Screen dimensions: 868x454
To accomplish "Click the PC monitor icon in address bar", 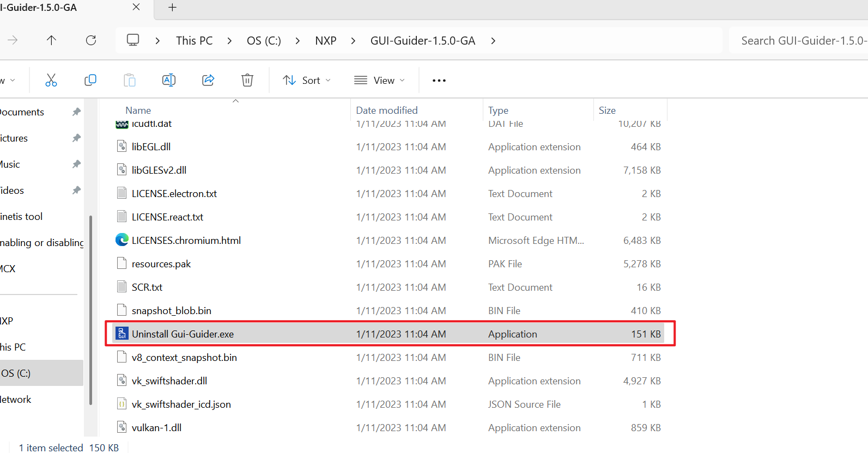I will pyautogui.click(x=133, y=40).
